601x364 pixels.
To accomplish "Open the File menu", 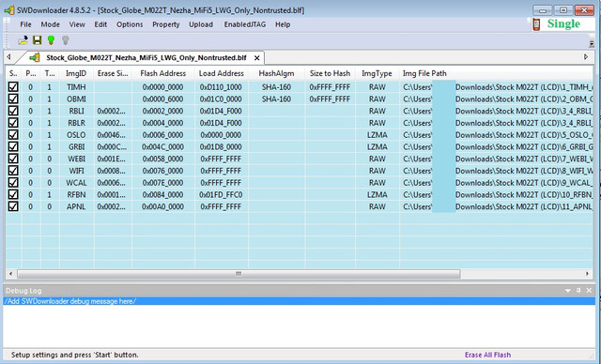I will 25,24.
